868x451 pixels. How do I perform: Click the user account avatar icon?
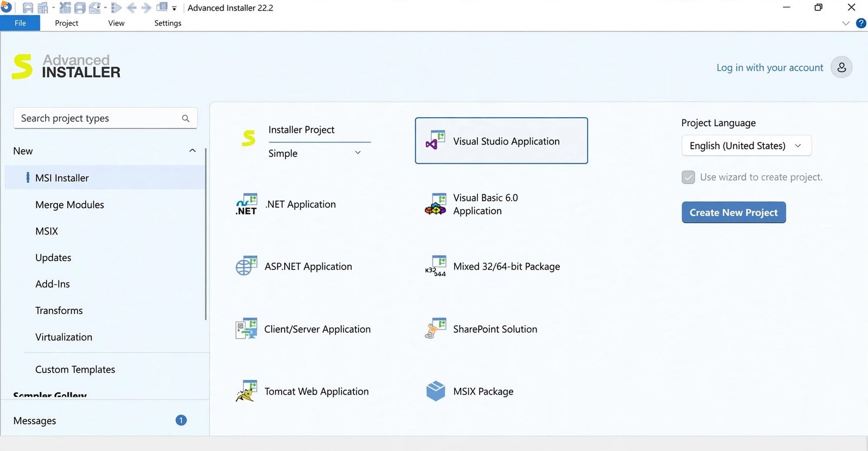tap(841, 67)
